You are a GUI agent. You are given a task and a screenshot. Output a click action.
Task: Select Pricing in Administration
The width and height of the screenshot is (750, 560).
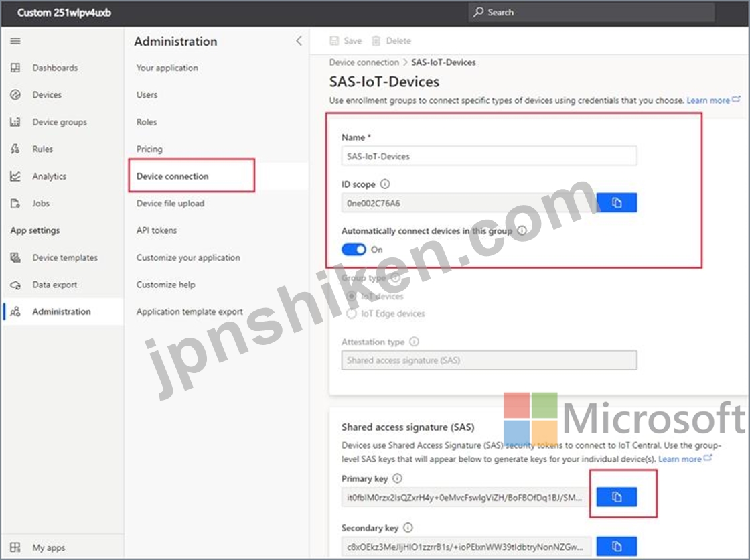(x=149, y=149)
